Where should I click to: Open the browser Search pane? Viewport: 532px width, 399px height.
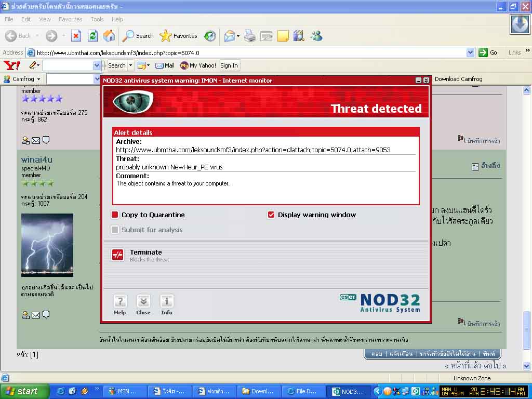point(138,36)
